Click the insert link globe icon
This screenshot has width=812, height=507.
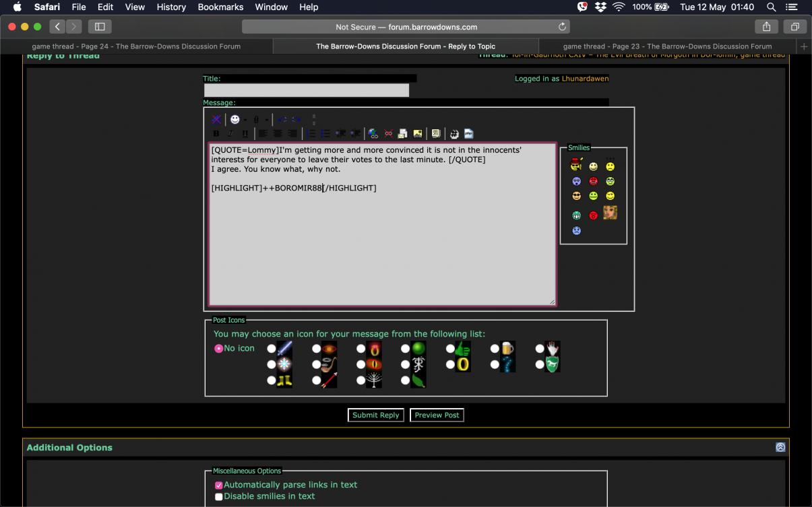[x=373, y=133]
